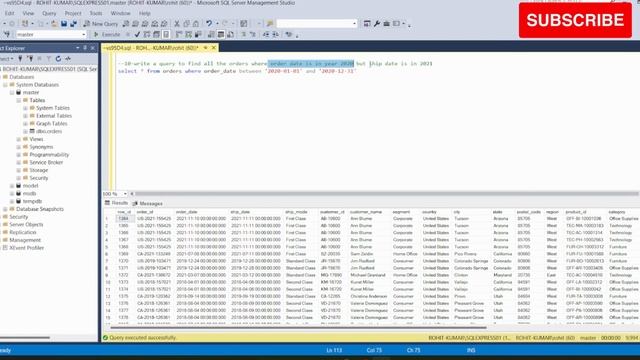Parse the query with checkmark icon

[137, 35]
